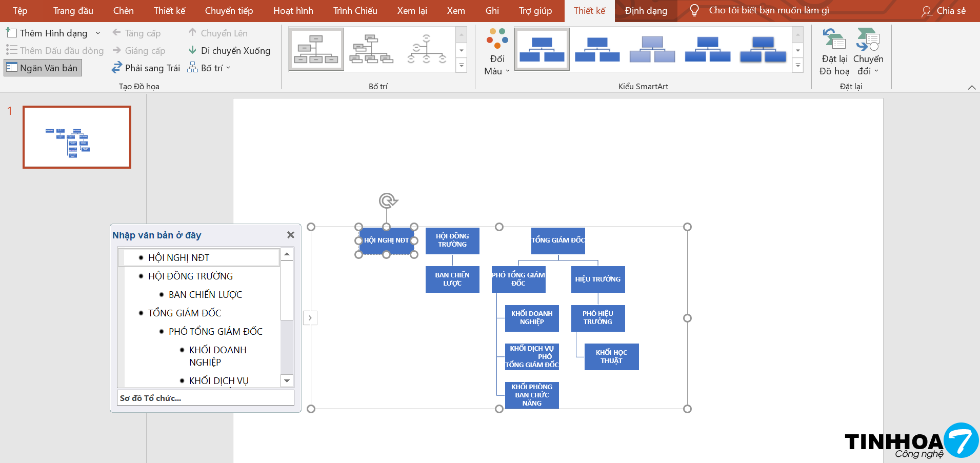980x463 pixels.
Task: Click the Chia sẻ share button
Action: 944,11
